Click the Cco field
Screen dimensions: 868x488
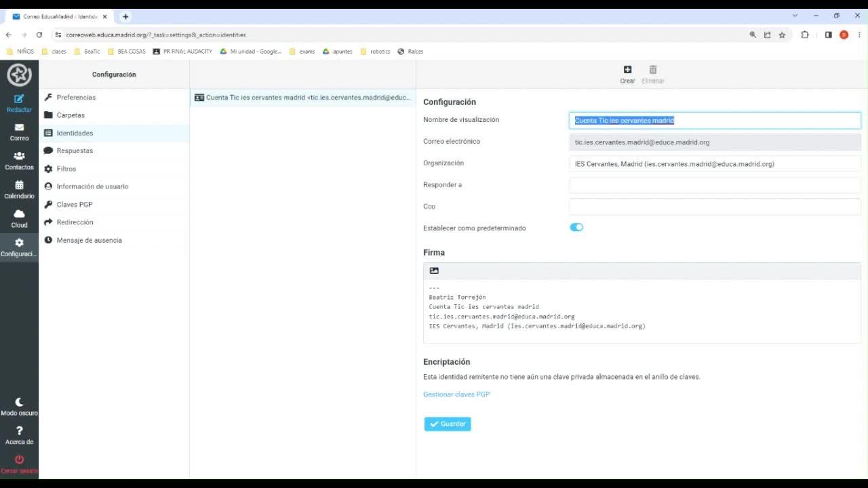(715, 207)
